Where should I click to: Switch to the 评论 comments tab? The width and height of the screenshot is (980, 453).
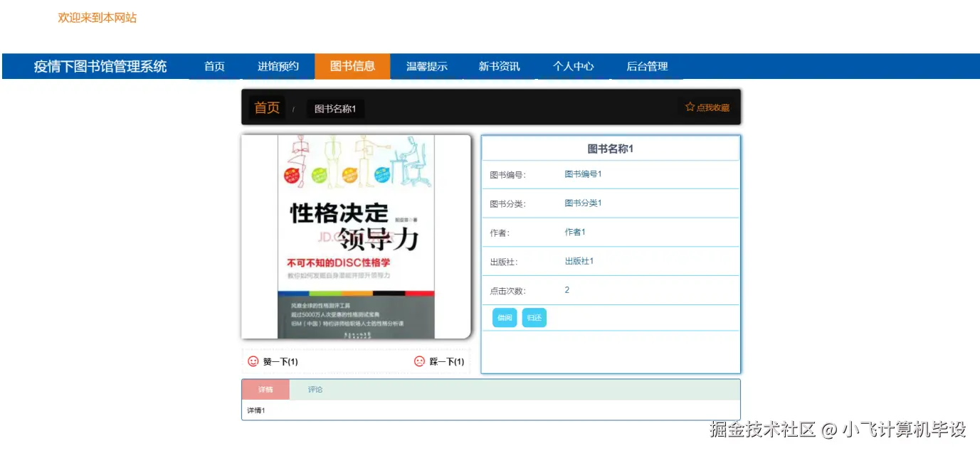click(x=315, y=389)
